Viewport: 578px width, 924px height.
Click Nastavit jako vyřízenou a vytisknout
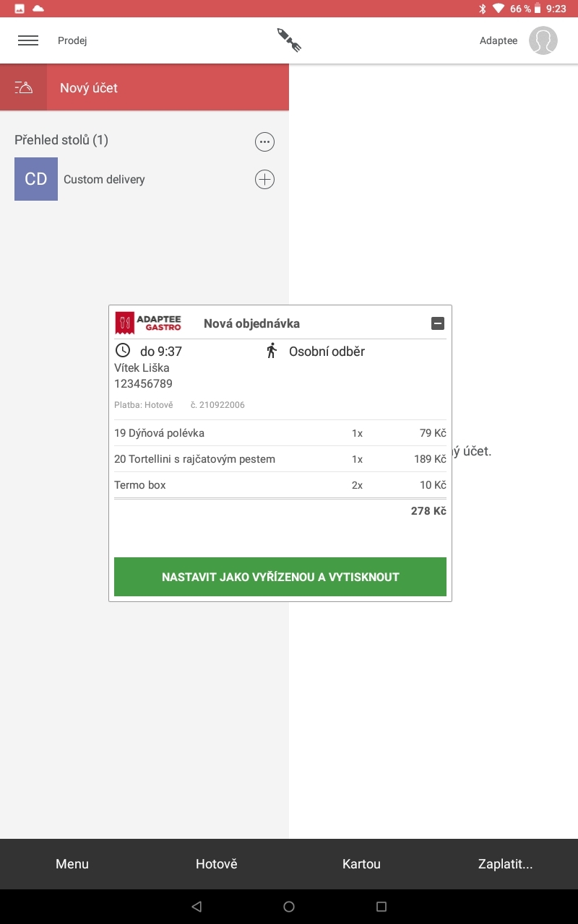tap(280, 577)
